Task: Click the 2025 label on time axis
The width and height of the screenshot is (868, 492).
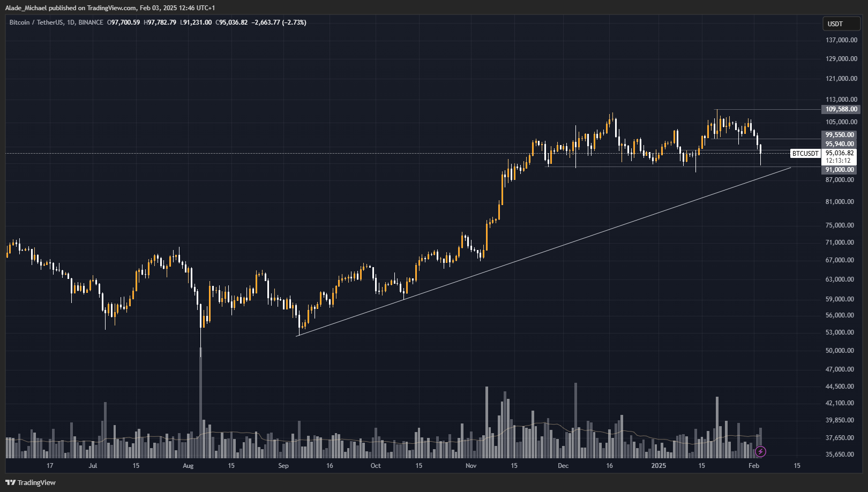Action: coord(659,466)
